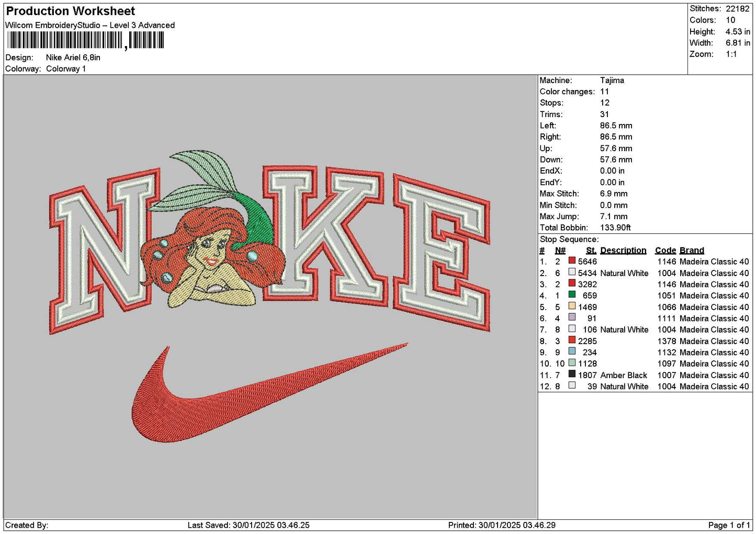The width and height of the screenshot is (756, 534).
Task: Click the EndX value 0.00 in
Action: click(x=612, y=171)
